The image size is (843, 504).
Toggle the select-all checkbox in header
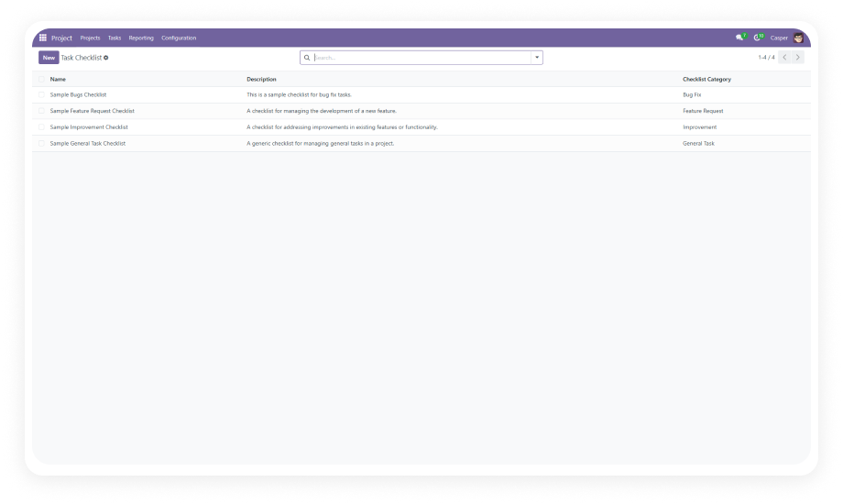coord(41,79)
